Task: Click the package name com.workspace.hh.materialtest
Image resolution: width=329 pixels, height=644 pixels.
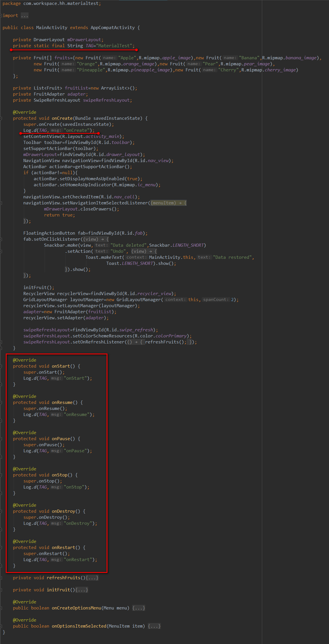Action: [61, 3]
